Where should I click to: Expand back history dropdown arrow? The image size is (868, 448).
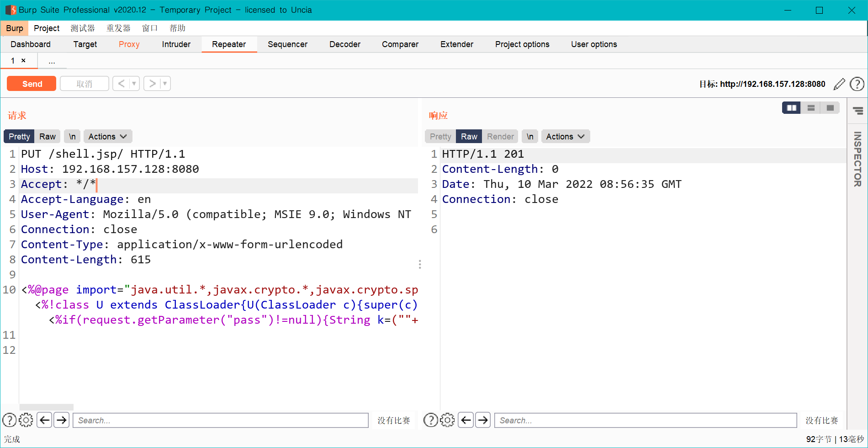click(134, 84)
